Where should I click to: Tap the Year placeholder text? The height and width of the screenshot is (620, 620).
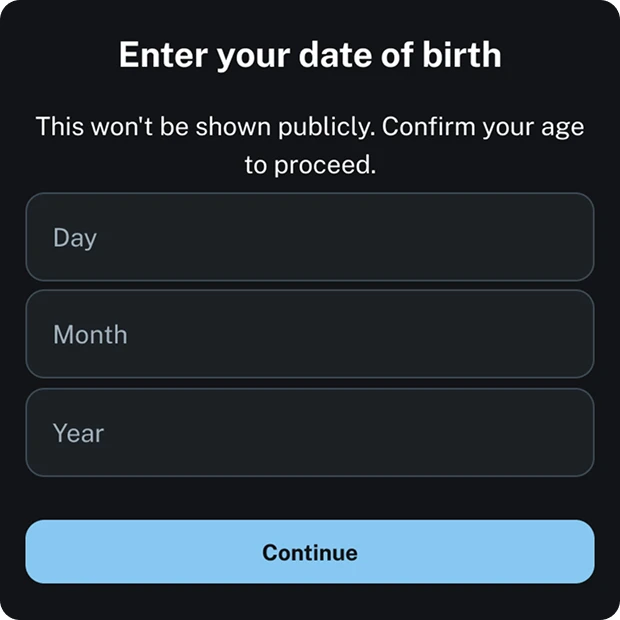click(78, 433)
